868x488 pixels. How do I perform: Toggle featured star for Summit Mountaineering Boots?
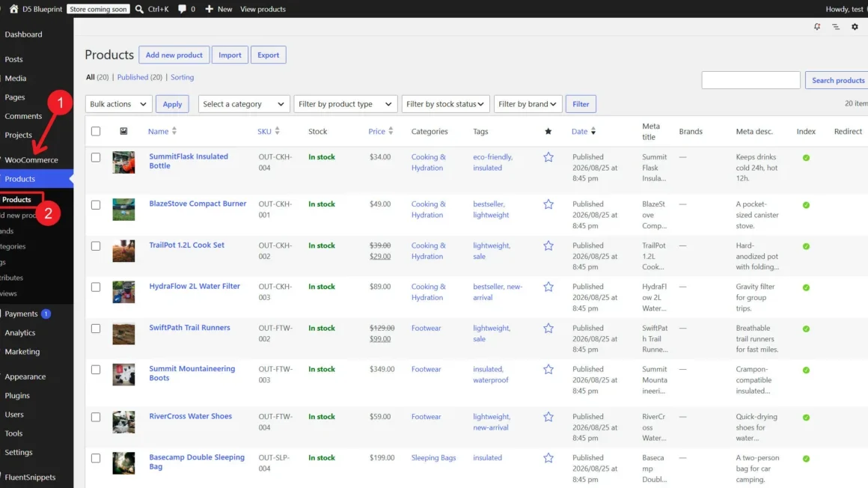pyautogui.click(x=548, y=370)
